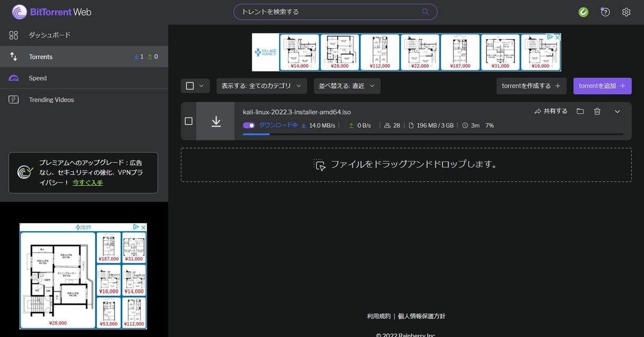The width and height of the screenshot is (644, 337).
Task: Open the help question mark icon
Action: tap(605, 12)
